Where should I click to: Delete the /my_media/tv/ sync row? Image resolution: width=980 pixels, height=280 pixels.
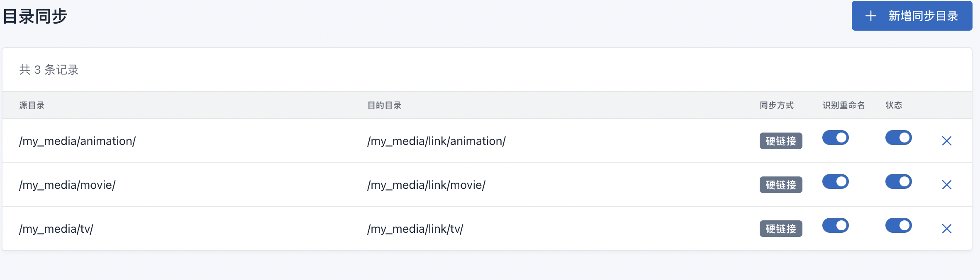pyautogui.click(x=946, y=229)
